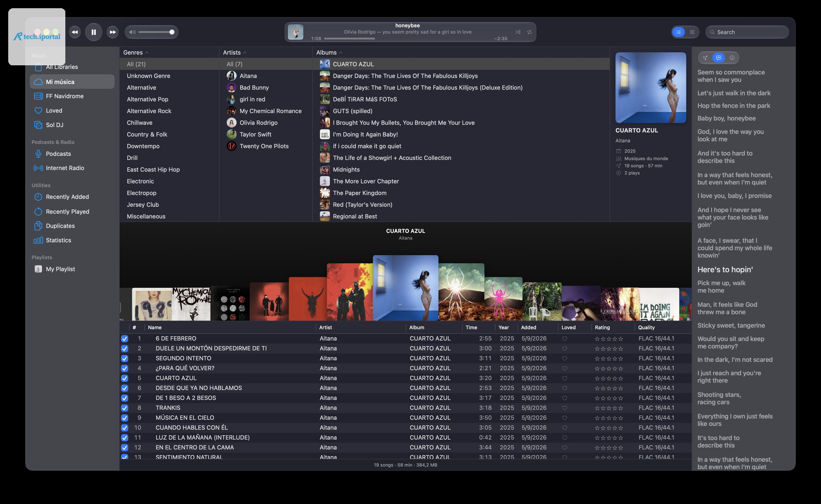The width and height of the screenshot is (821, 504).
Task: Click the Duplicates icon
Action: [38, 226]
